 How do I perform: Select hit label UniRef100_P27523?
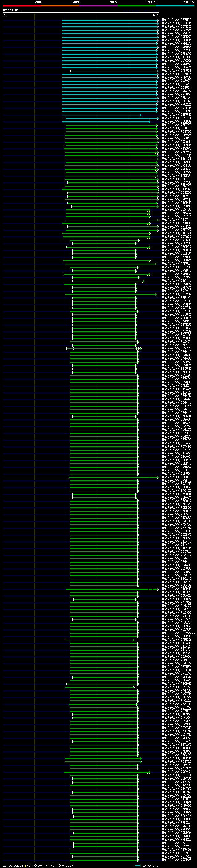tap(176, 619)
